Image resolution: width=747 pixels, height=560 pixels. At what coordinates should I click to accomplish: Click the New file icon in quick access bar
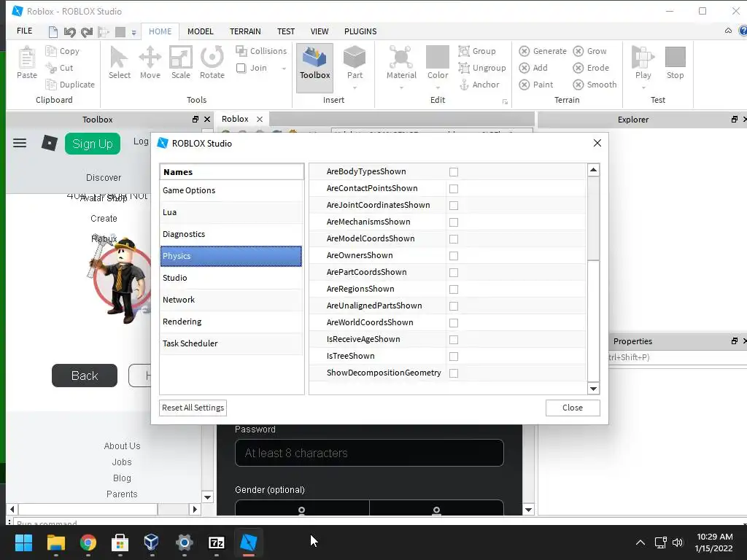tap(53, 32)
